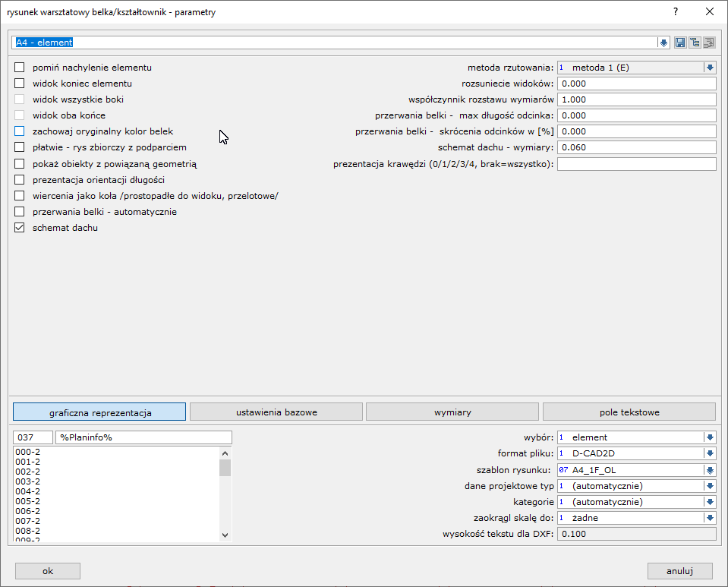The image size is (728, 587).
Task: Switch to the 'wymiary' tab
Action: click(452, 412)
